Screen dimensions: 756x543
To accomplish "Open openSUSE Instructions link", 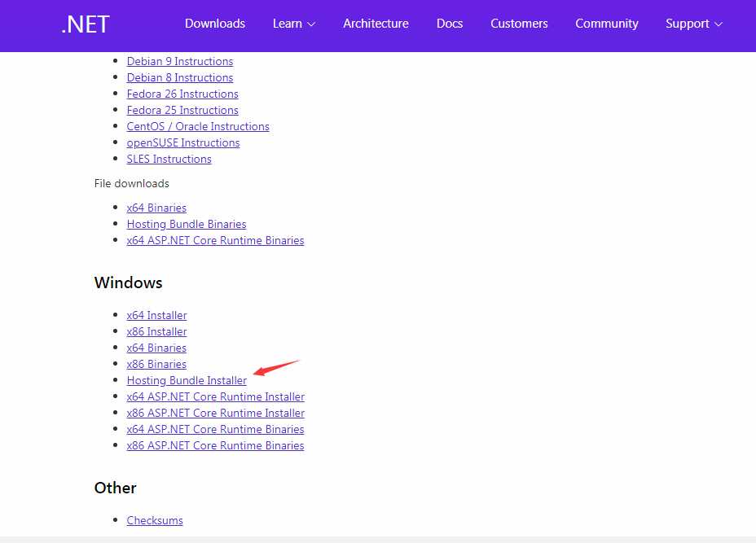I will [x=183, y=143].
